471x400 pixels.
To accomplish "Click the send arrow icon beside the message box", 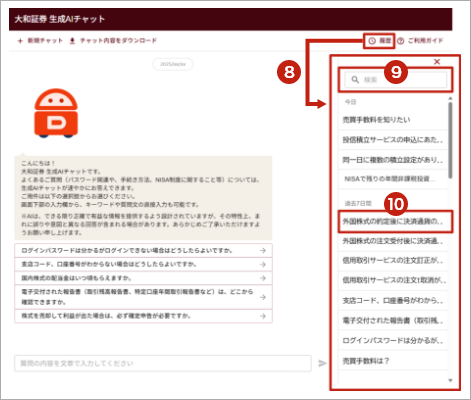I will pos(322,363).
